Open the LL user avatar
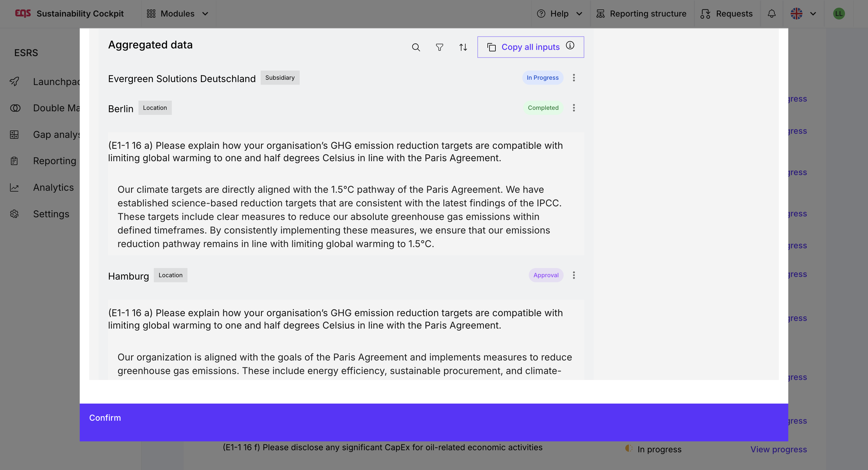The width and height of the screenshot is (868, 470). click(x=839, y=14)
